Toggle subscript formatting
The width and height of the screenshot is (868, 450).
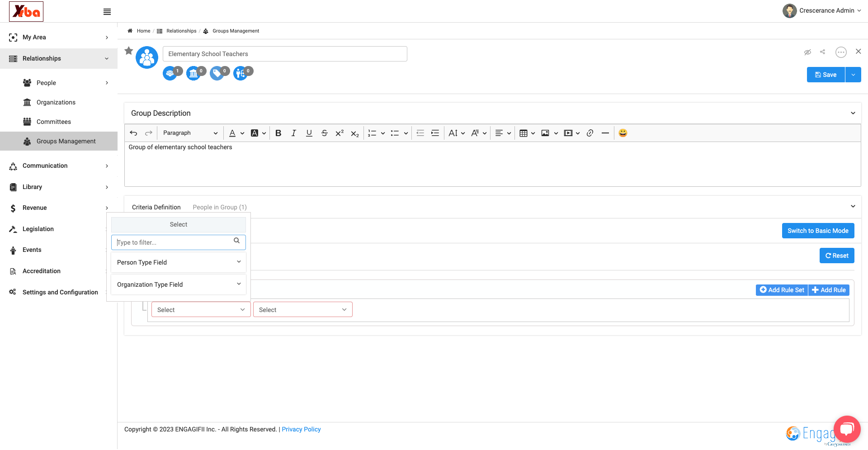355,133
